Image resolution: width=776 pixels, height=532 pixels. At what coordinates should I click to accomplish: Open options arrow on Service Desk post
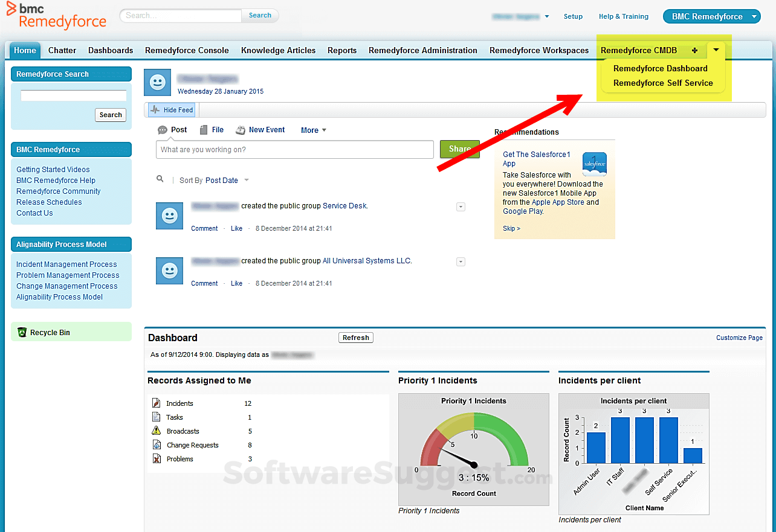461,207
